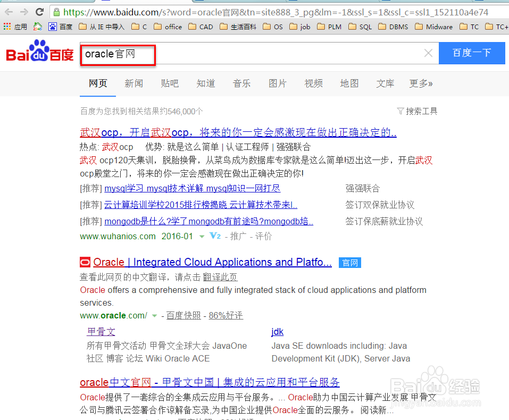
Task: Click the Baidu logo
Action: coord(40,51)
